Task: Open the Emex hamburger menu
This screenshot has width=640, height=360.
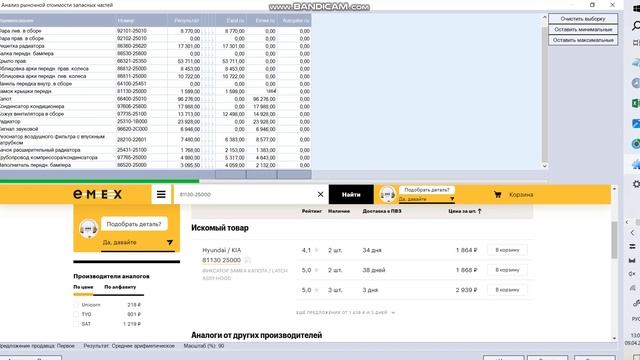Action: [x=161, y=194]
